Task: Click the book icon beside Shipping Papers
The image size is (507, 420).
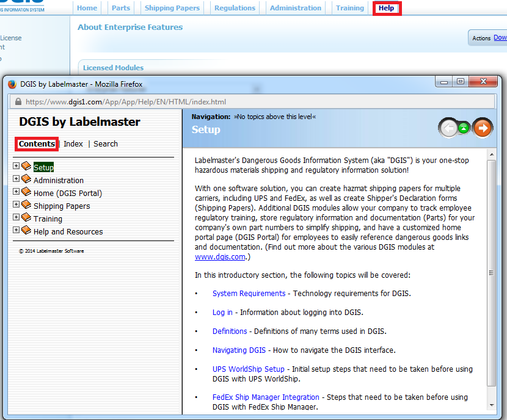Action: (26, 206)
